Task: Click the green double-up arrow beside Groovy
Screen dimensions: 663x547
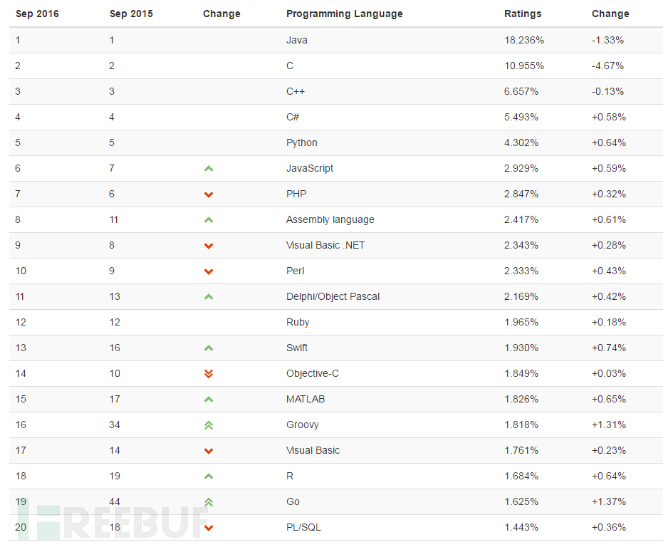Action: pos(208,425)
